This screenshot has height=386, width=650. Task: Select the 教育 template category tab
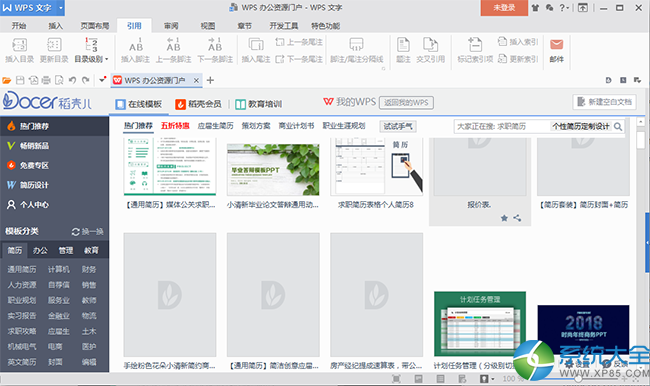[x=91, y=250]
